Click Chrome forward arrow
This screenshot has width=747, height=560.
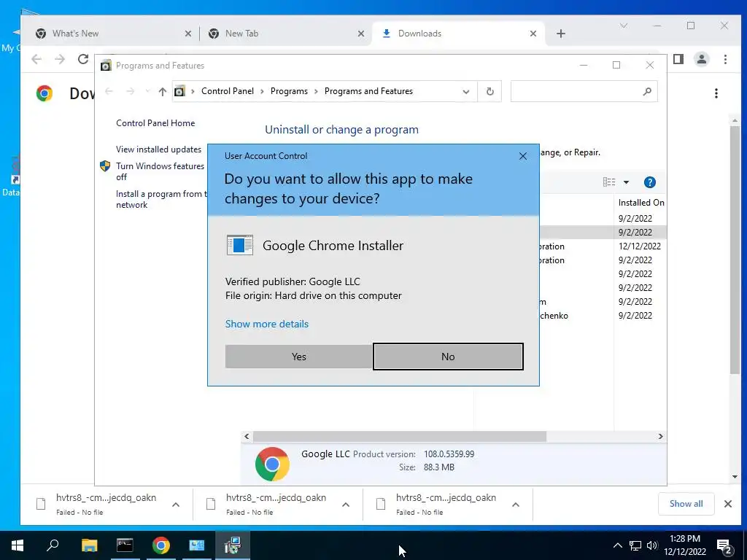[60, 59]
